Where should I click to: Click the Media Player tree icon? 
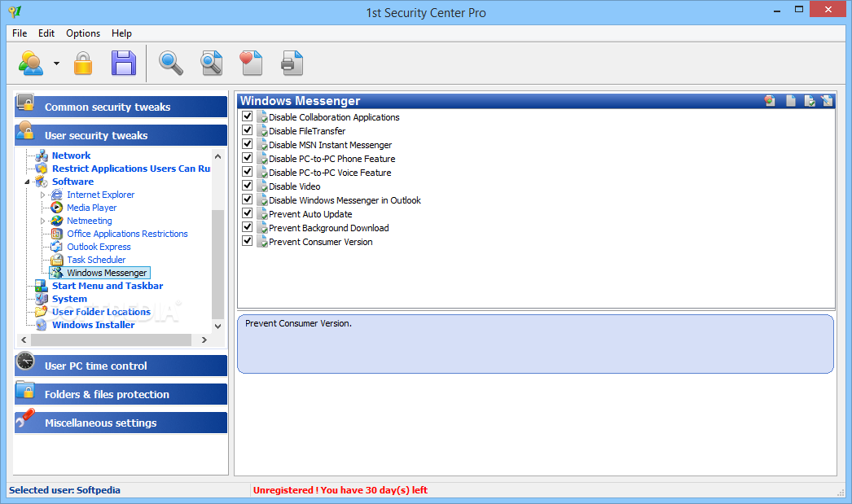[x=57, y=208]
